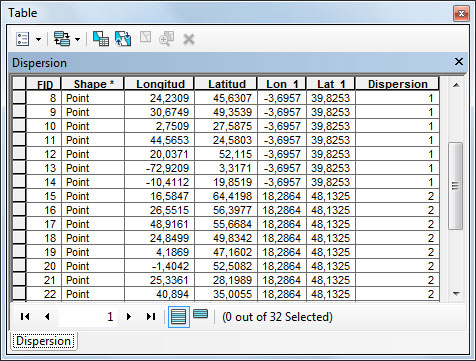Click Longitud cell 24,2309

pos(160,98)
